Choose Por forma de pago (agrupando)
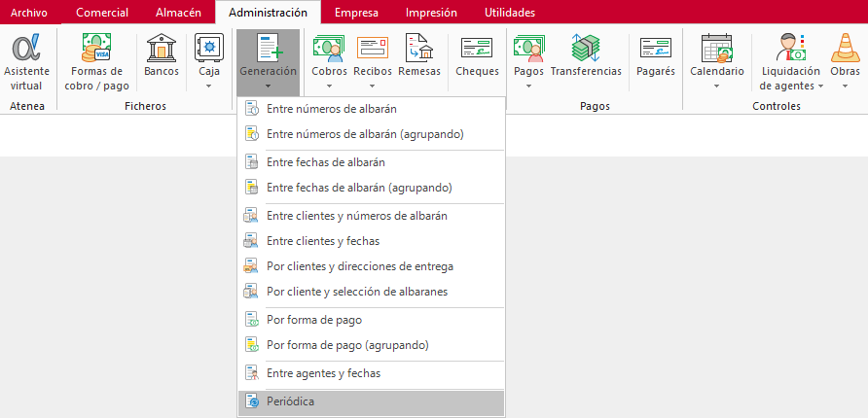This screenshot has height=418, width=868. (372, 345)
